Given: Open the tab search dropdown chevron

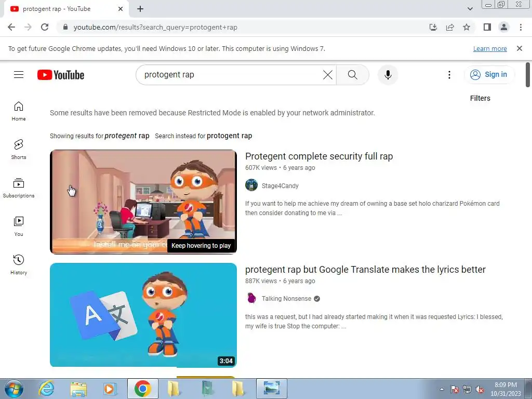Looking at the screenshot, I should [470, 9].
